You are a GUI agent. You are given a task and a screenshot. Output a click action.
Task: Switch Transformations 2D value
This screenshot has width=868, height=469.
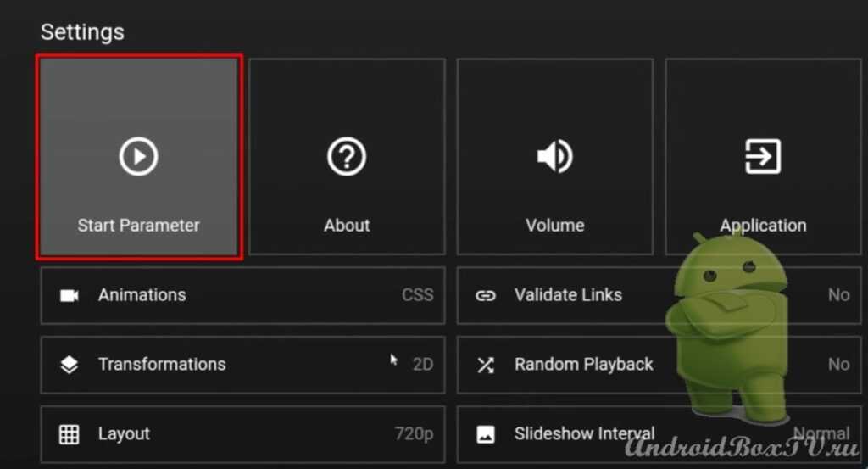pyautogui.click(x=422, y=365)
